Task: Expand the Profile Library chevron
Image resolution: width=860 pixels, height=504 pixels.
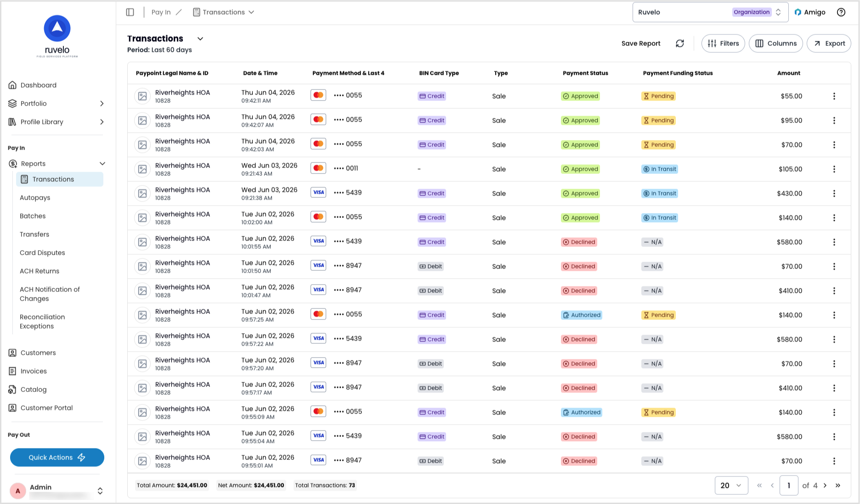Action: point(102,122)
